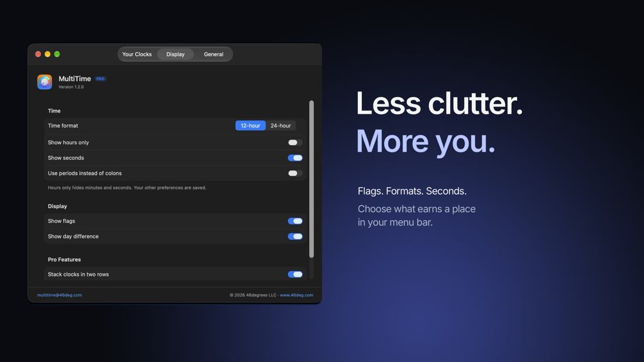Click the hours only hint text
Image resolution: width=644 pixels, height=362 pixels.
(x=127, y=188)
